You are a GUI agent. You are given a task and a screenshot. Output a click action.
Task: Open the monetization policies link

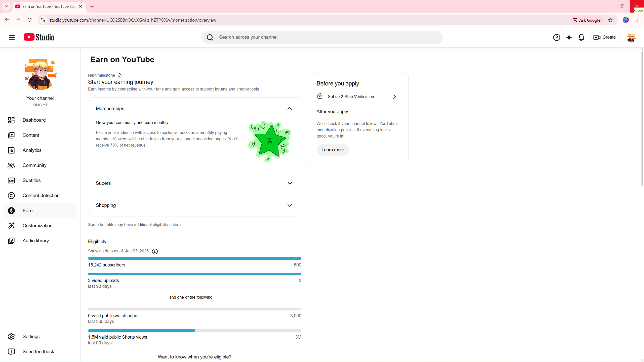(x=335, y=130)
